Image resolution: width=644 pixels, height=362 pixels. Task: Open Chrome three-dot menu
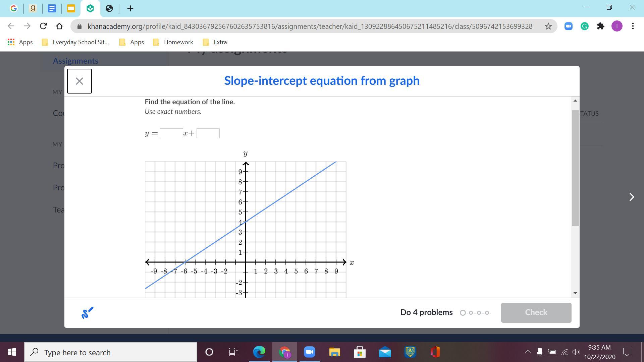633,26
